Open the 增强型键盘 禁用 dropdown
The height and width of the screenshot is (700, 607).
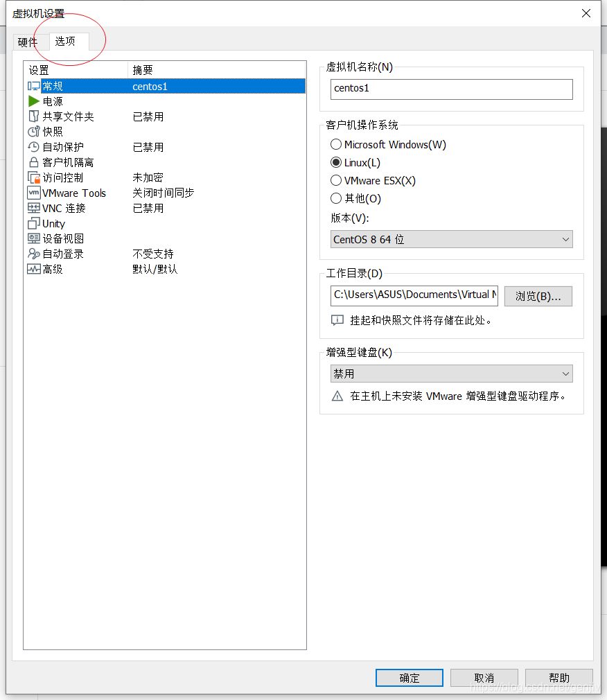452,374
